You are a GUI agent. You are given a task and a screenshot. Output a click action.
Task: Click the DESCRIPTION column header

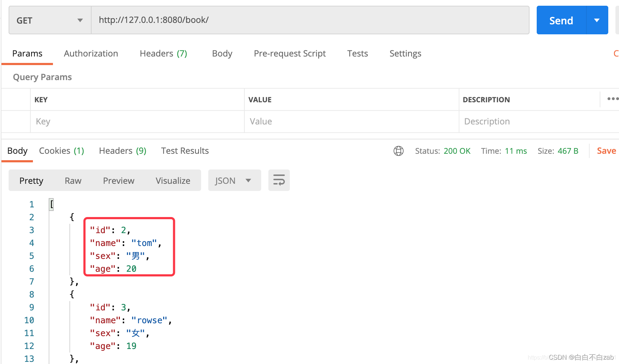pos(486,100)
